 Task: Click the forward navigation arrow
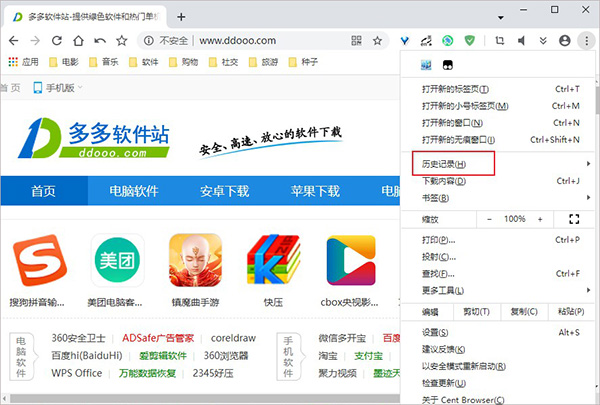click(35, 41)
